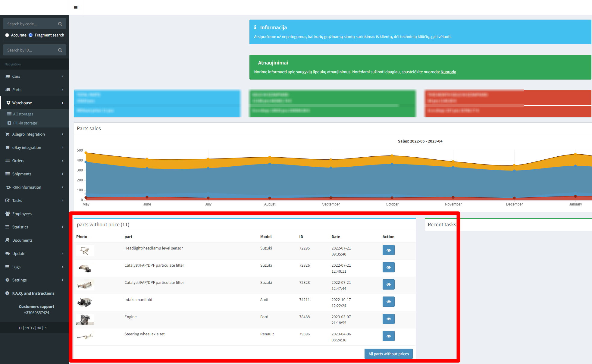Screen dimensions: 592x364
Task: Click the search icon in code search
Action: pos(60,24)
